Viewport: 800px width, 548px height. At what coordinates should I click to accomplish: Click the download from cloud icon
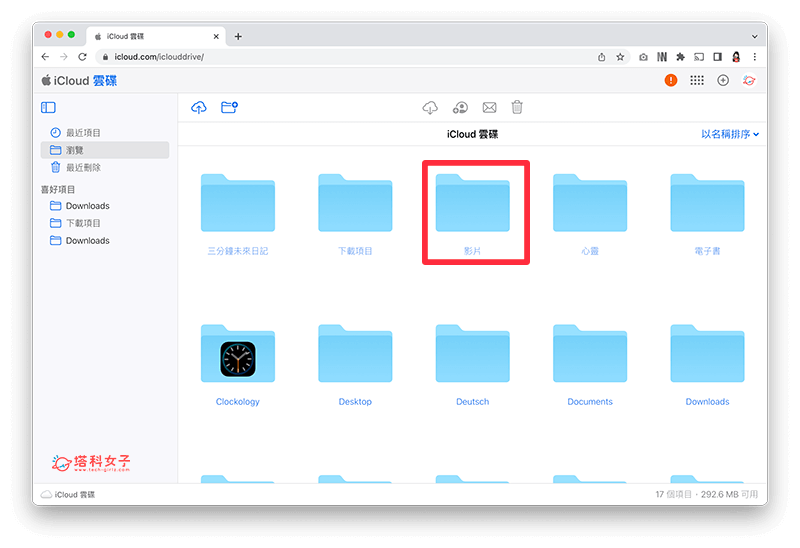click(x=430, y=107)
